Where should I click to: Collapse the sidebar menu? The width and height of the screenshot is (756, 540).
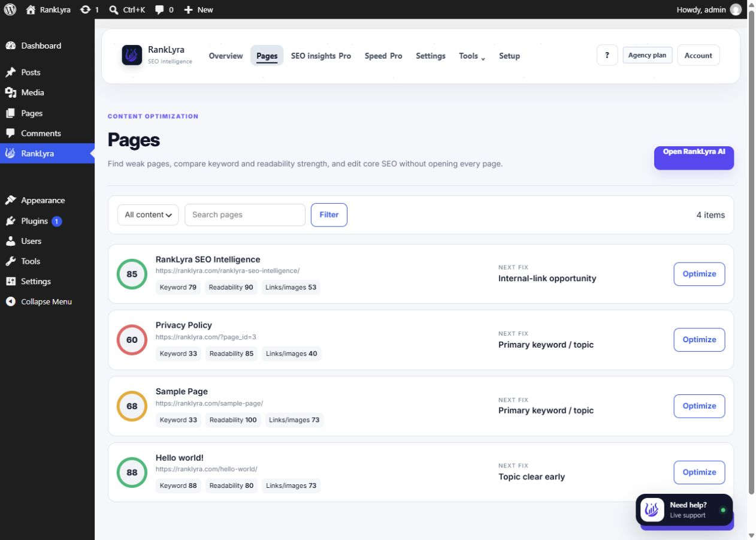47,301
